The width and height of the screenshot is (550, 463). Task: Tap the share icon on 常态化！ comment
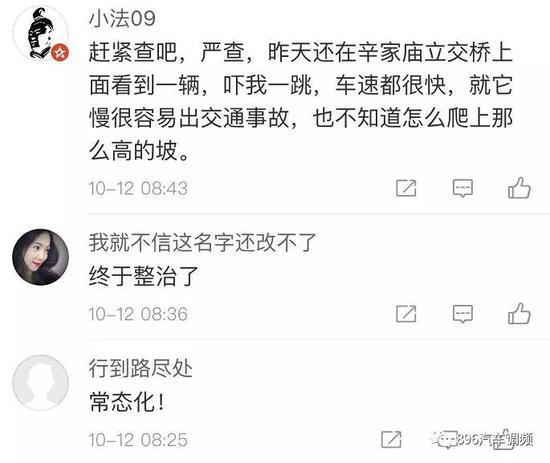click(x=391, y=439)
